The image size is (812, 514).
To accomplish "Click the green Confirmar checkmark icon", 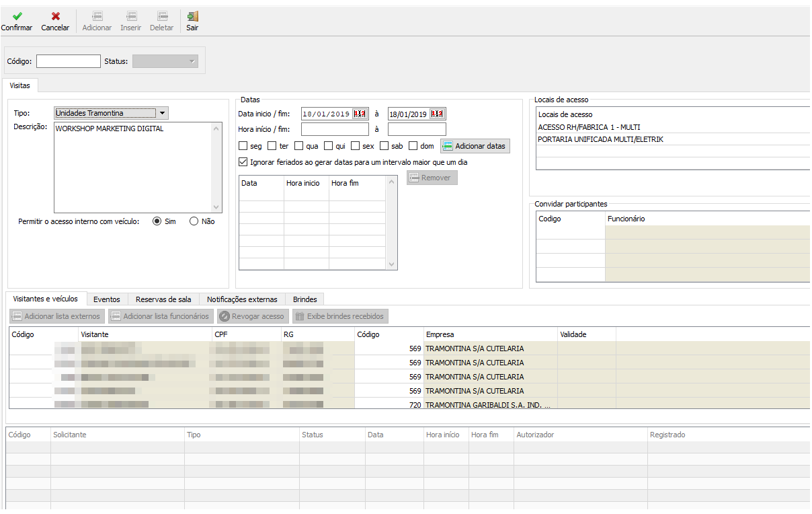I will pyautogui.click(x=17, y=16).
